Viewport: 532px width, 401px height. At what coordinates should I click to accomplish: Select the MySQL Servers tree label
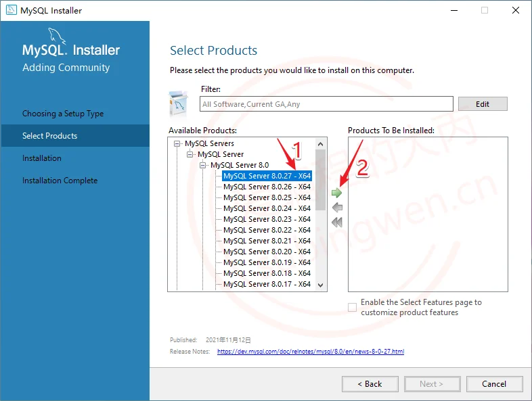point(209,144)
